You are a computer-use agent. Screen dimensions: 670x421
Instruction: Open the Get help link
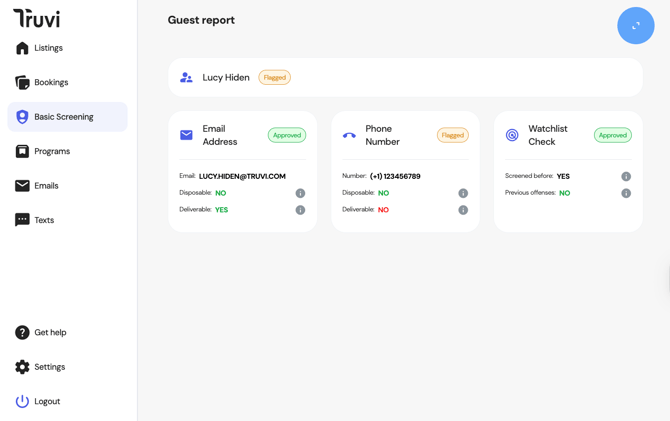[68, 332]
